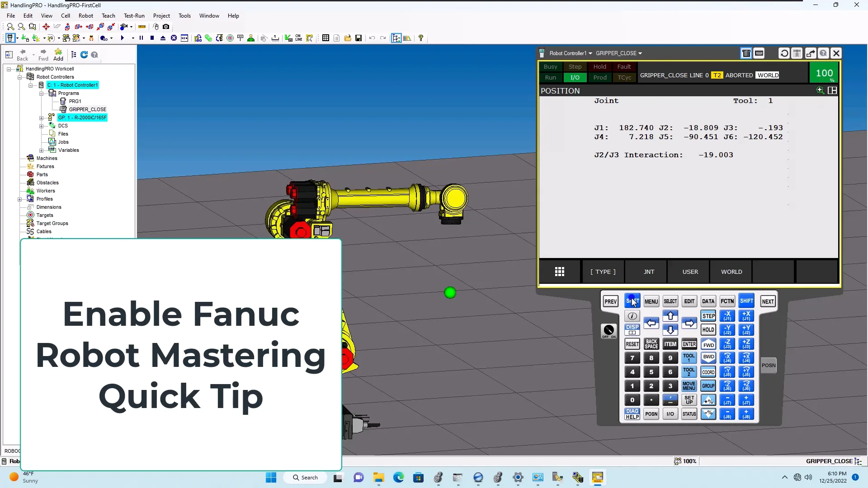Click the Hold (pause) simulation icon
Screen dimensions: 868x488
point(142,38)
